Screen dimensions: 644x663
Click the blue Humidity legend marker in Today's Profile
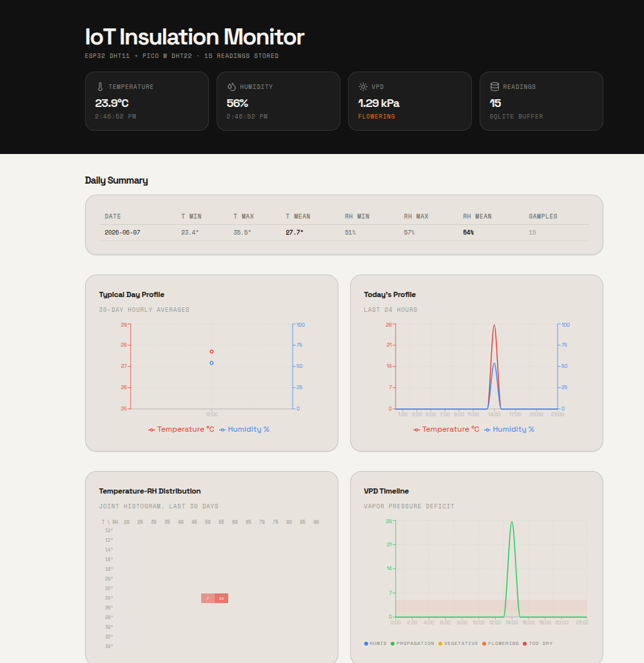487,430
